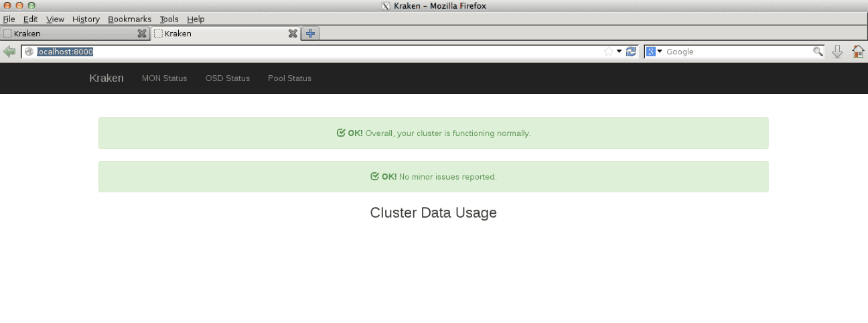
Task: Open the Downloads arrow icon
Action: point(837,52)
